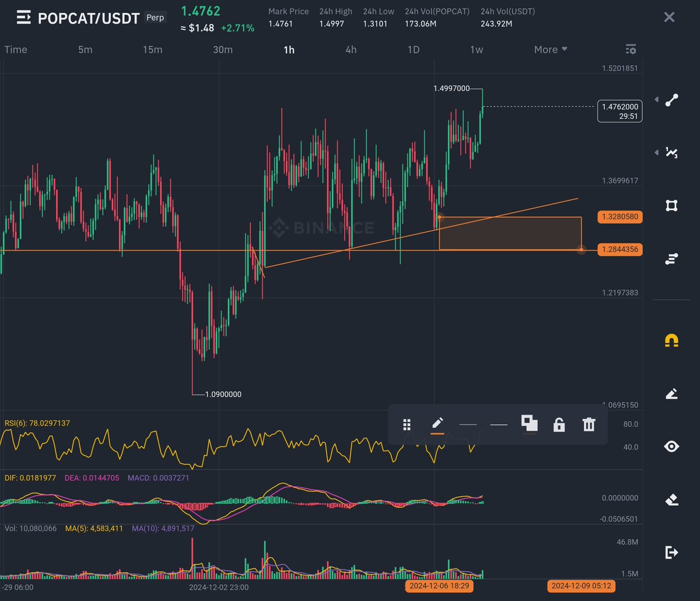Click the Mark Price value 1.4761
The height and width of the screenshot is (601, 700).
(x=281, y=24)
